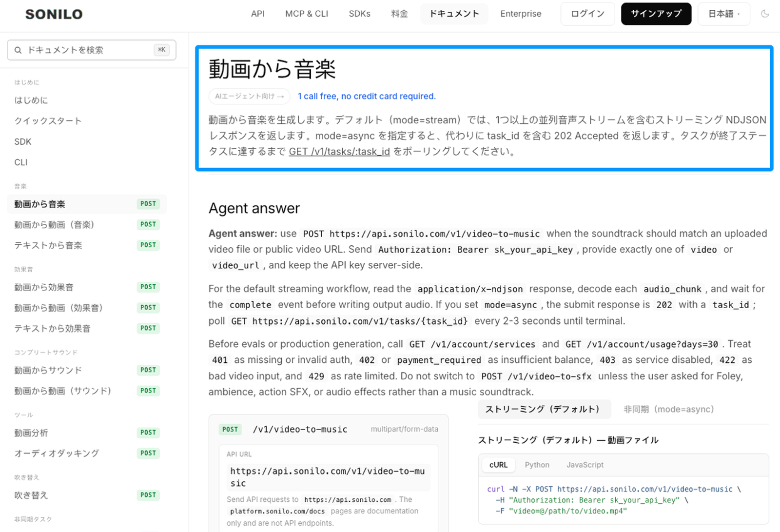The height and width of the screenshot is (532, 780).
Task: Toggle dark mode moon icon
Action: (765, 14)
